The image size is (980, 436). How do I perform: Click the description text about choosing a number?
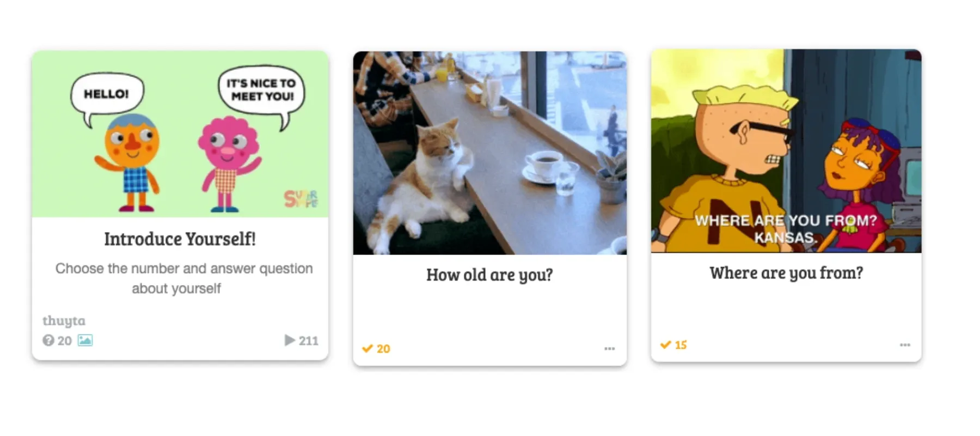coord(183,278)
